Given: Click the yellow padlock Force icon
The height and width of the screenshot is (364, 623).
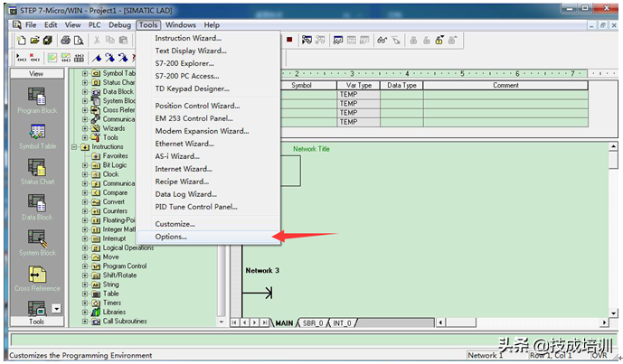Looking at the screenshot, I should coord(439,40).
